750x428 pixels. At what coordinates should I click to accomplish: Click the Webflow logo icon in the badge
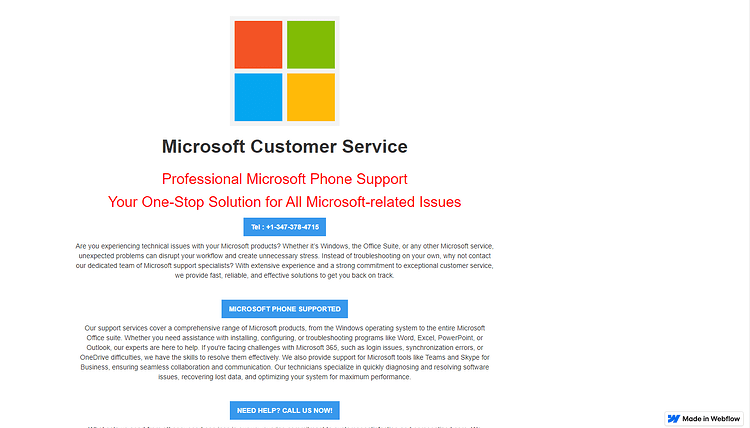(x=674, y=418)
